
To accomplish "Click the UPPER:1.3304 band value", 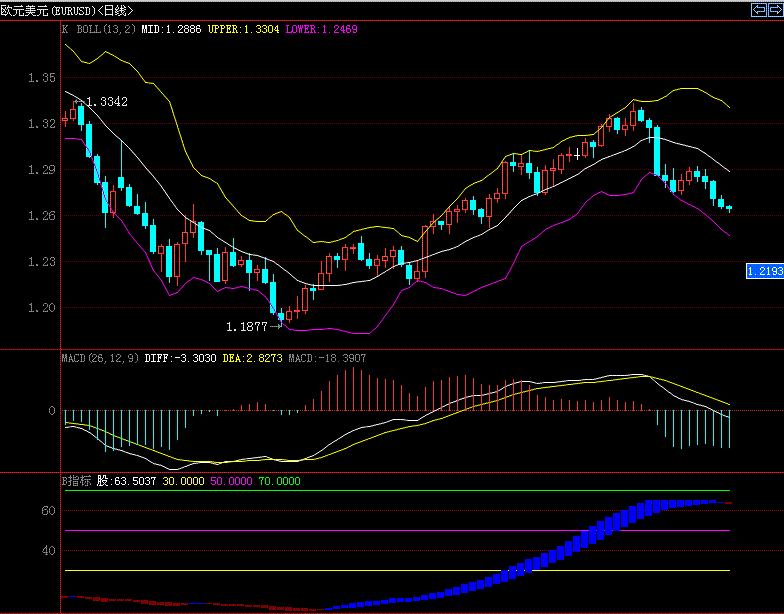I will [x=244, y=29].
